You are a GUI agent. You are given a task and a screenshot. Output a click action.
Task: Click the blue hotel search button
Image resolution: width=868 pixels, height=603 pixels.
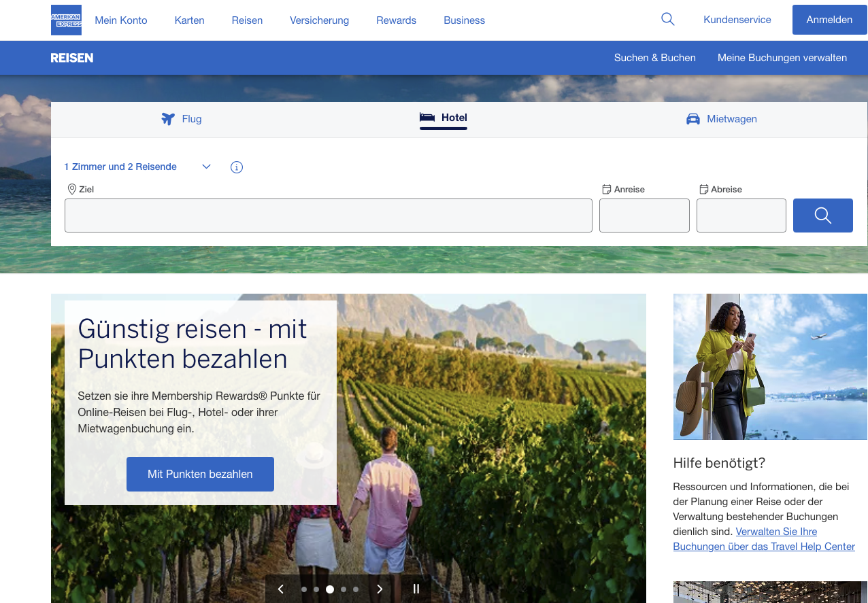tap(822, 216)
